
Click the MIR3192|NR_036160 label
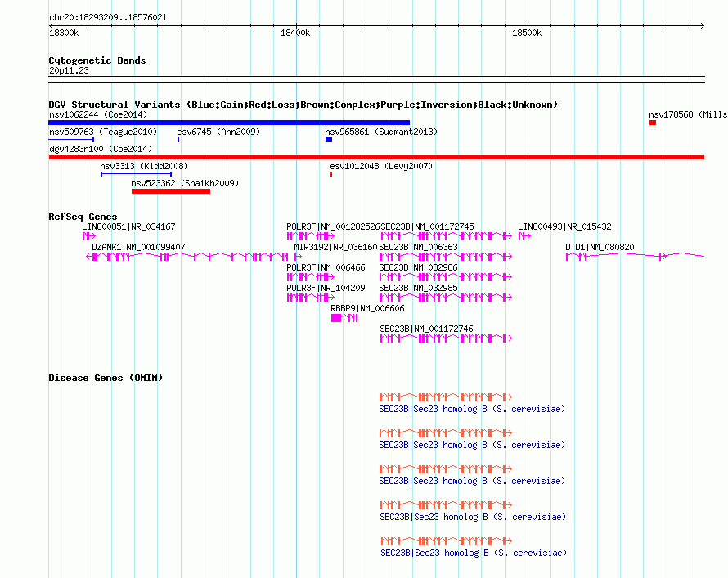335,247
